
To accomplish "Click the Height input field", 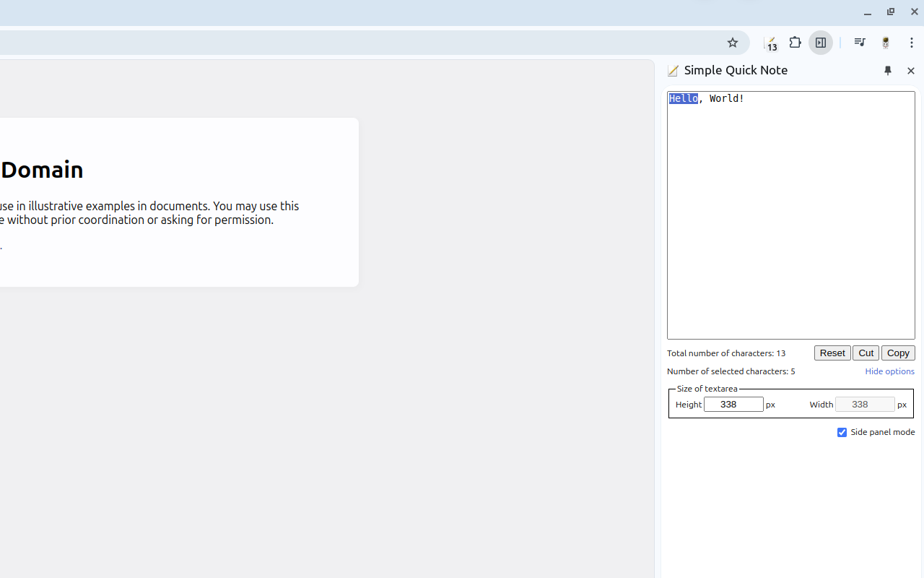I will point(733,405).
